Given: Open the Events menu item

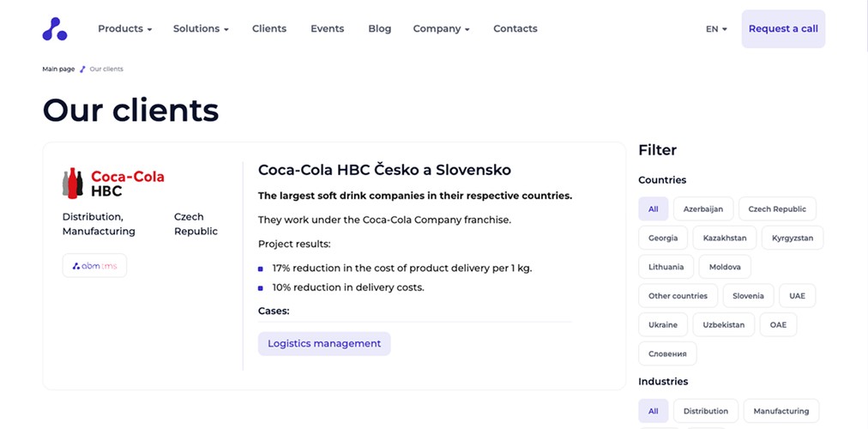Looking at the screenshot, I should pos(327,29).
